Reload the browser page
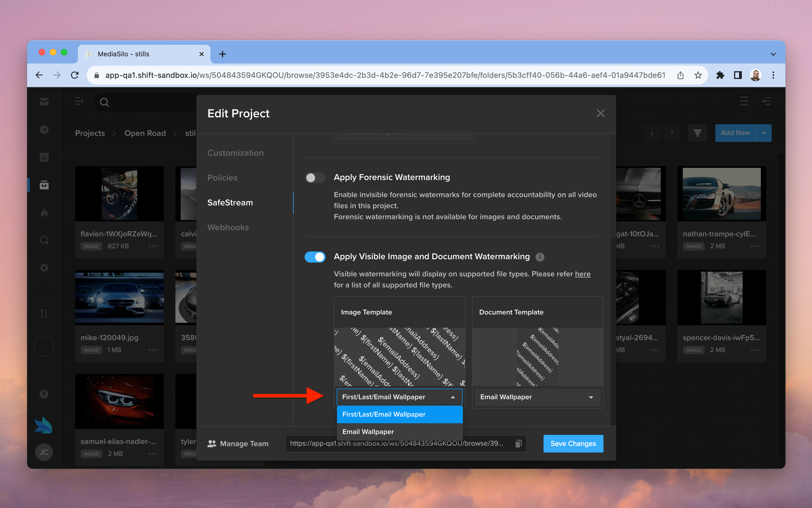The height and width of the screenshot is (508, 812). [x=75, y=75]
